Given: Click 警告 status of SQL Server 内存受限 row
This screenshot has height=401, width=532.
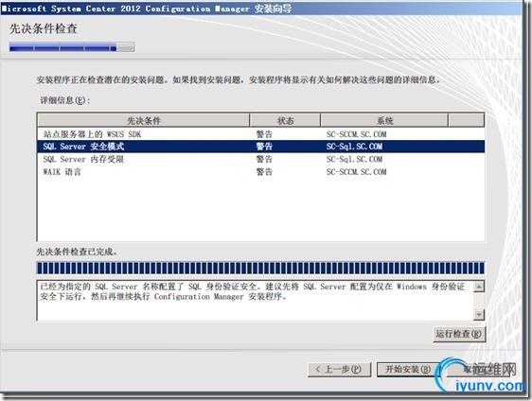Looking at the screenshot, I should point(264,159).
